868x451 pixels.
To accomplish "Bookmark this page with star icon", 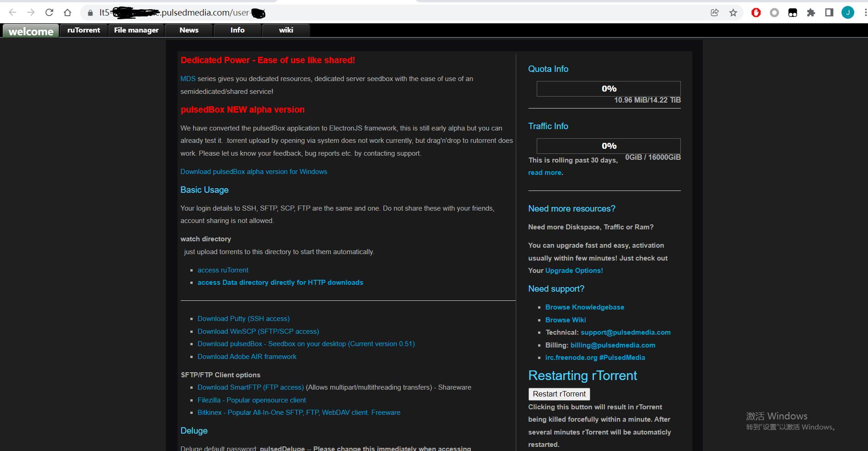I will 733,13.
